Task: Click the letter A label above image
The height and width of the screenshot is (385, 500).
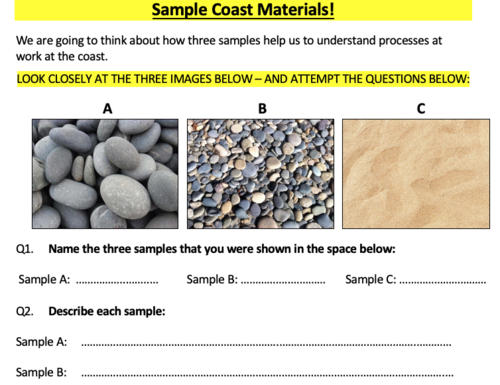Action: (x=107, y=109)
